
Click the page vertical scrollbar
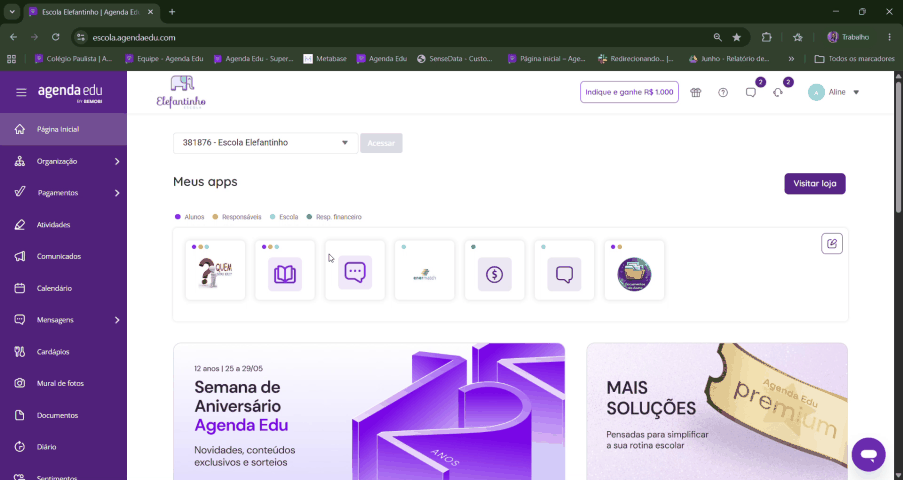898,149
